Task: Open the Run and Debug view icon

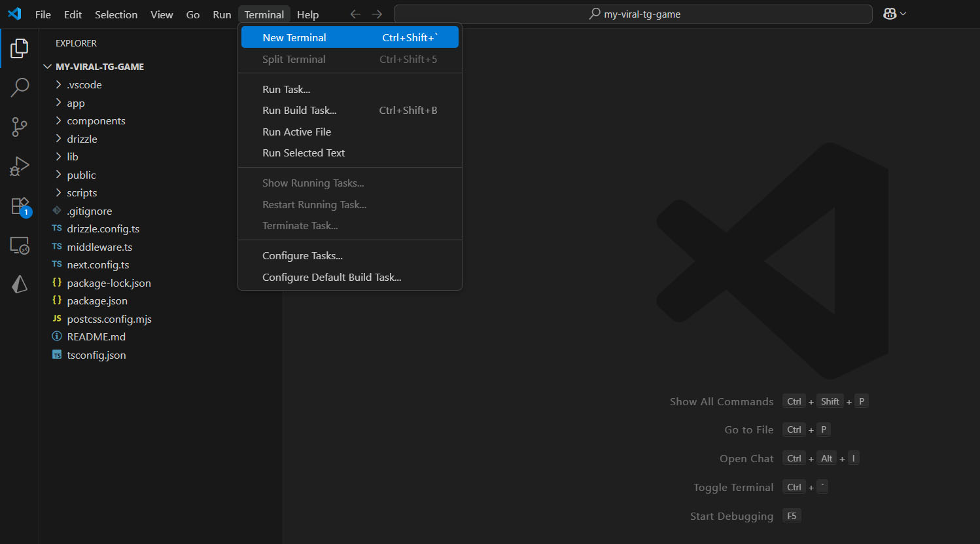Action: (x=20, y=166)
